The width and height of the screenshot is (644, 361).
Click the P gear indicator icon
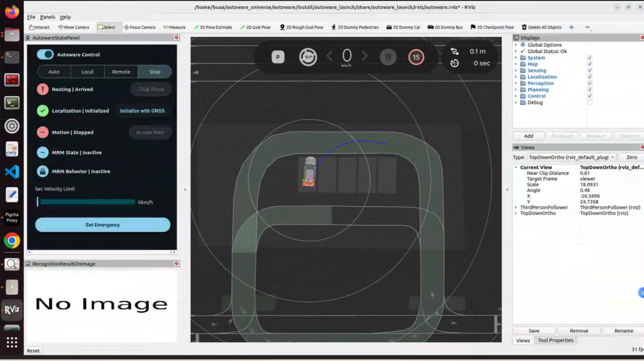[278, 57]
